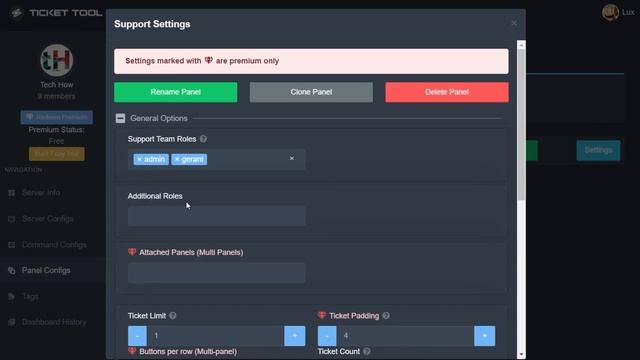This screenshot has height=360, width=640.
Task: Open help icon beside Ticket Limit
Action: 173,316
